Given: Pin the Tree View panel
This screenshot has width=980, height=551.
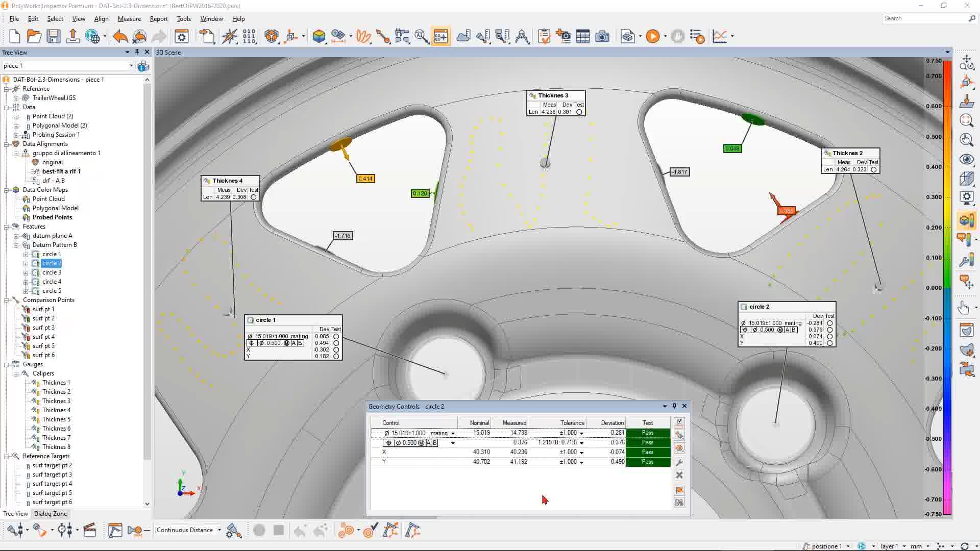Looking at the screenshot, I should coord(137,52).
